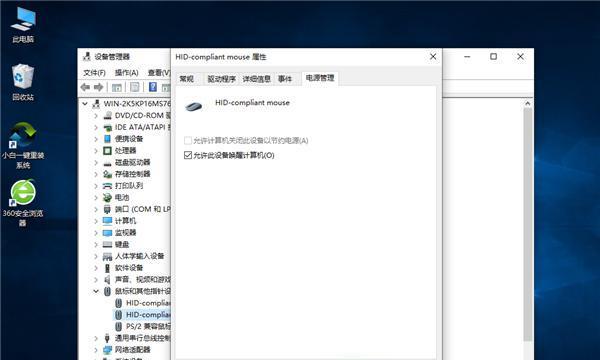Viewport: 600px width, 360px height.
Task: Expand the IDE ATA/ATAPI node
Action: pos(96,127)
